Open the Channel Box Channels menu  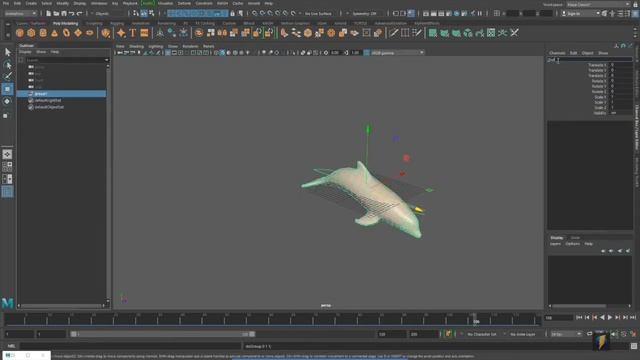(x=557, y=53)
